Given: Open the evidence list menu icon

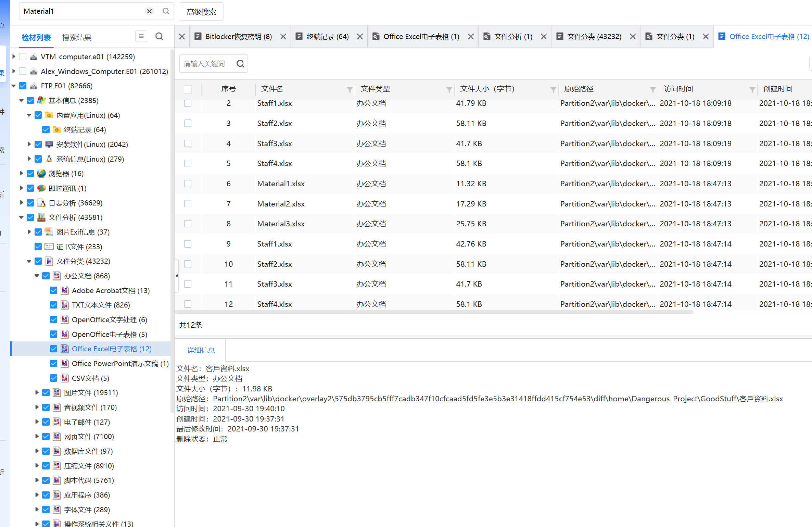Looking at the screenshot, I should [x=141, y=36].
